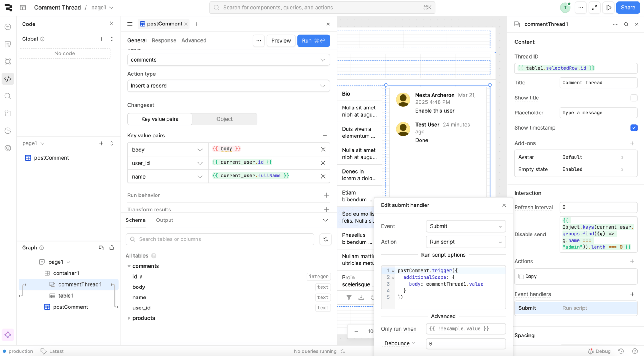Viewport: 644px width, 356px height.
Task: Open the Avatar Default add-on
Action: (x=576, y=157)
